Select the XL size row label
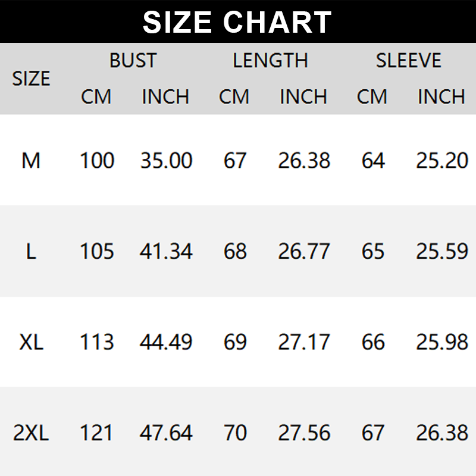 tap(31, 342)
